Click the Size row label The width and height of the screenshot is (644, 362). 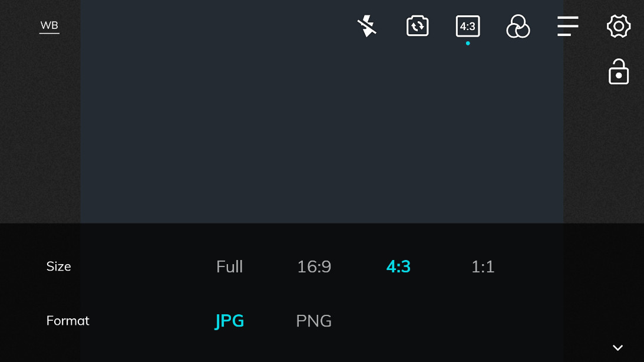(x=59, y=266)
